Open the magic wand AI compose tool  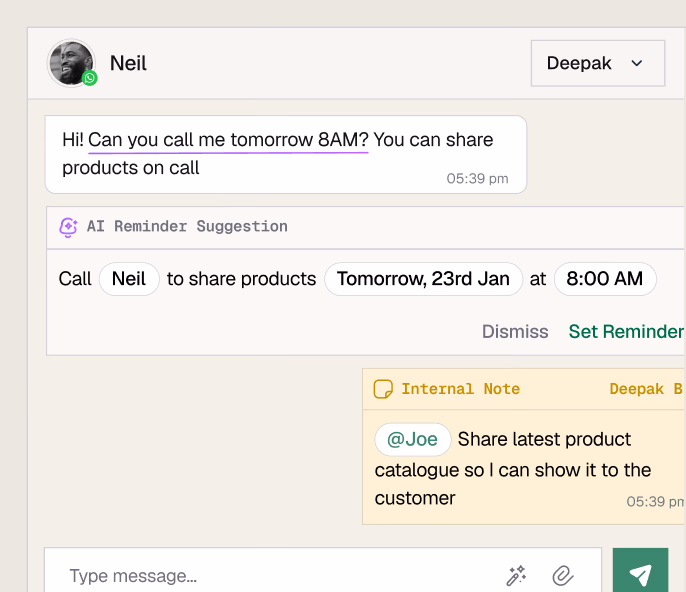point(516,575)
